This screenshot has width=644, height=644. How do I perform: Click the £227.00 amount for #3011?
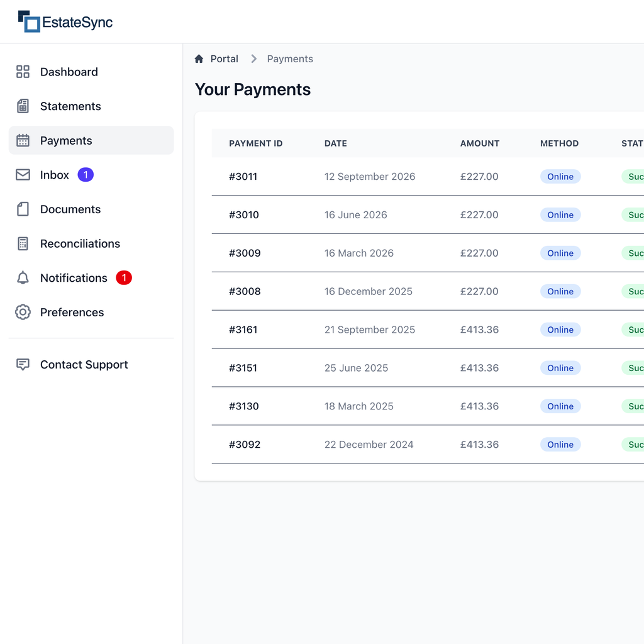pyautogui.click(x=479, y=177)
